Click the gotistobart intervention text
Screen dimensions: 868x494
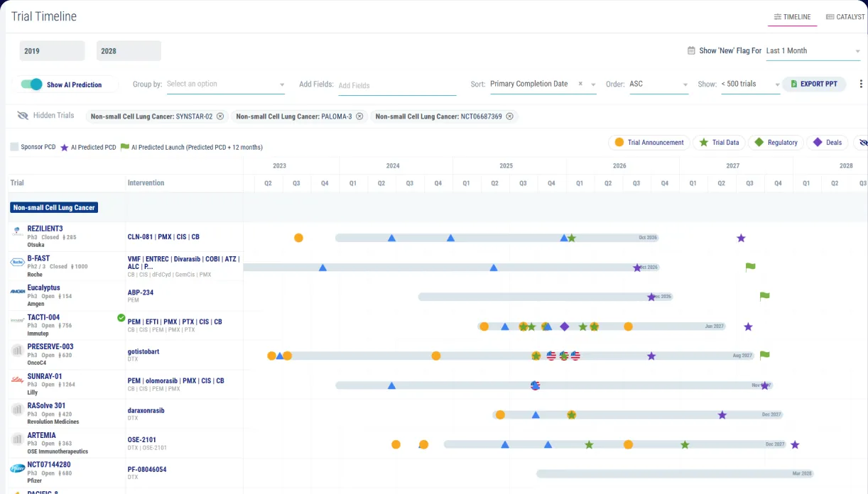[145, 351]
